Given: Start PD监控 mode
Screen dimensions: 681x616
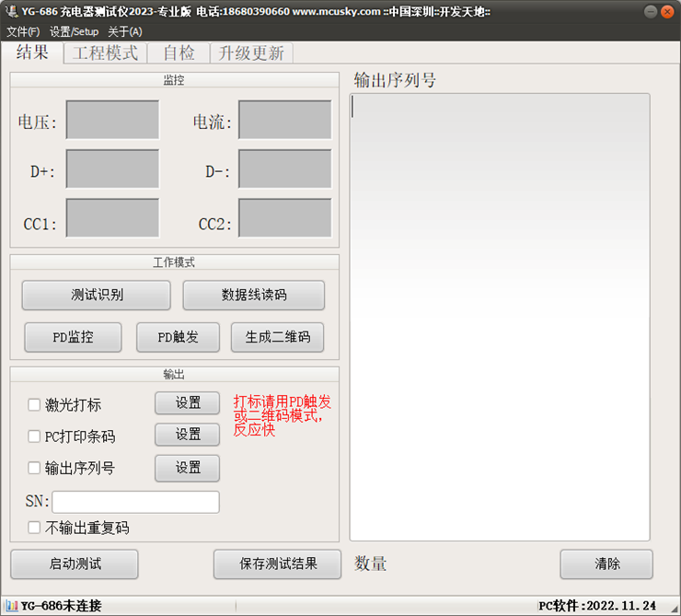Looking at the screenshot, I should pyautogui.click(x=73, y=337).
